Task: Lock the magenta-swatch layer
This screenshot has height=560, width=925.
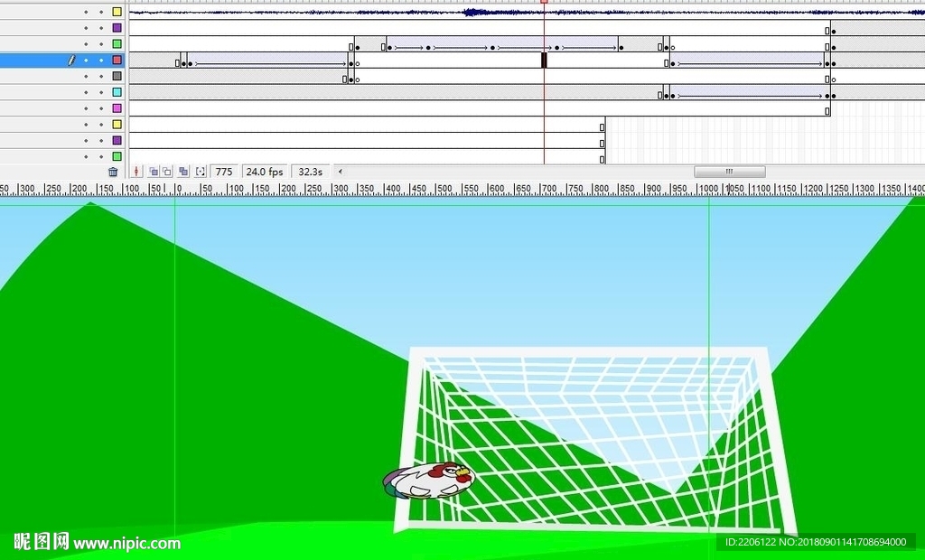Action: 101,108
